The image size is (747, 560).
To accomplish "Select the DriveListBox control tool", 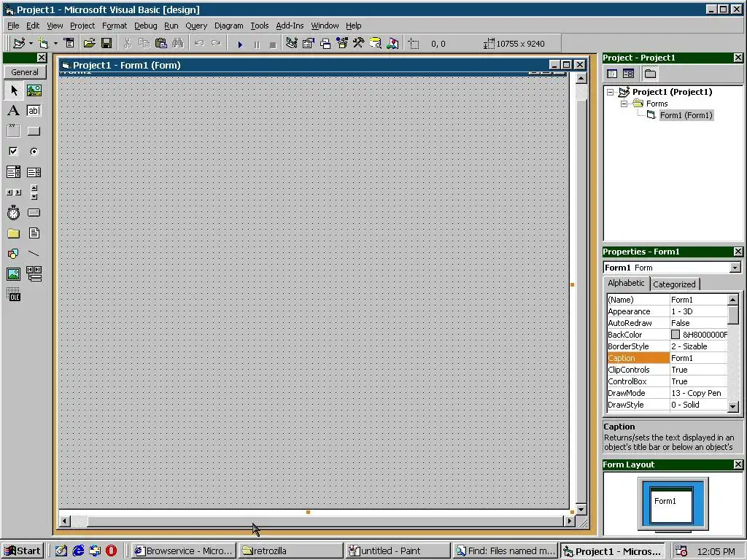I will pyautogui.click(x=34, y=213).
